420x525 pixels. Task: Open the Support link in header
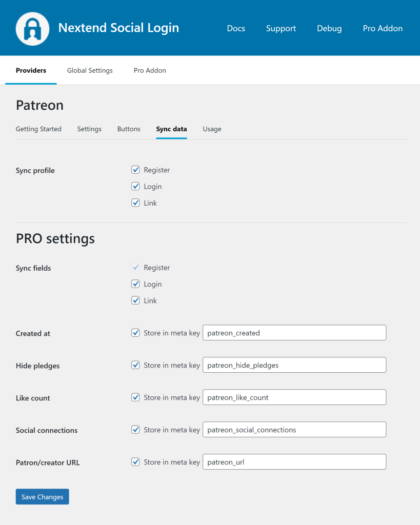point(281,29)
